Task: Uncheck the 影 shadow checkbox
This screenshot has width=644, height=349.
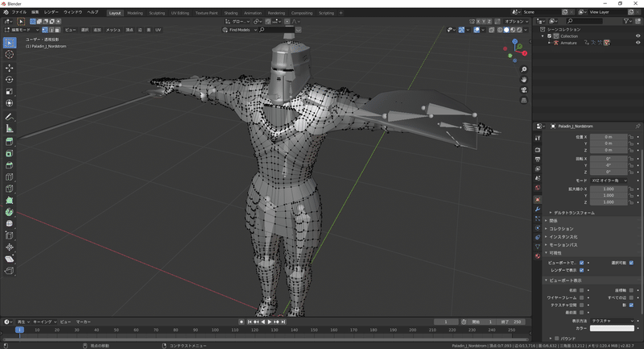Action: pos(631,305)
